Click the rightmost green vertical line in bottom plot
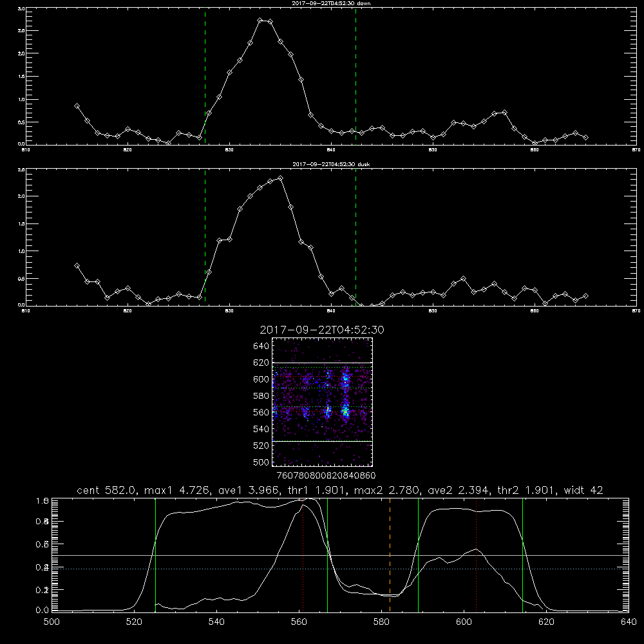This screenshot has width=644, height=644. [x=522, y=554]
